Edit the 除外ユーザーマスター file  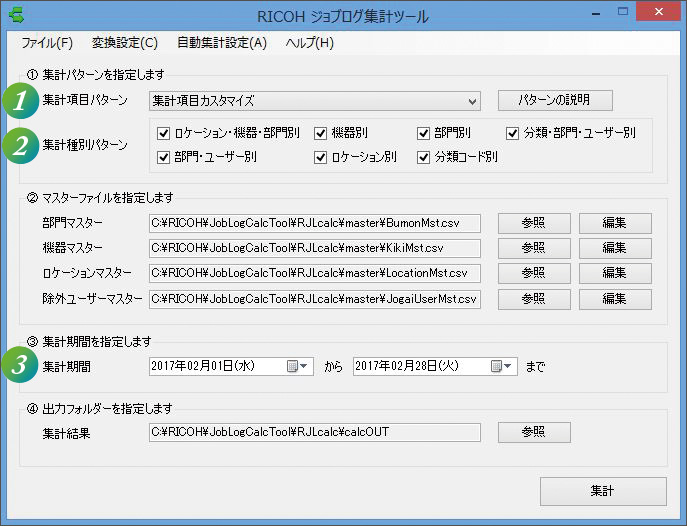tap(614, 298)
